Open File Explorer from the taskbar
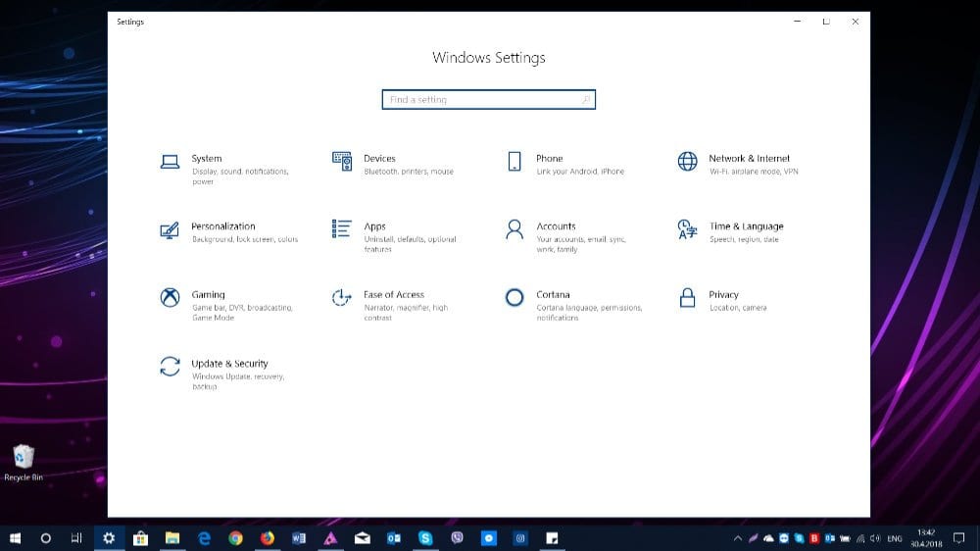The height and width of the screenshot is (551, 980). [x=172, y=538]
